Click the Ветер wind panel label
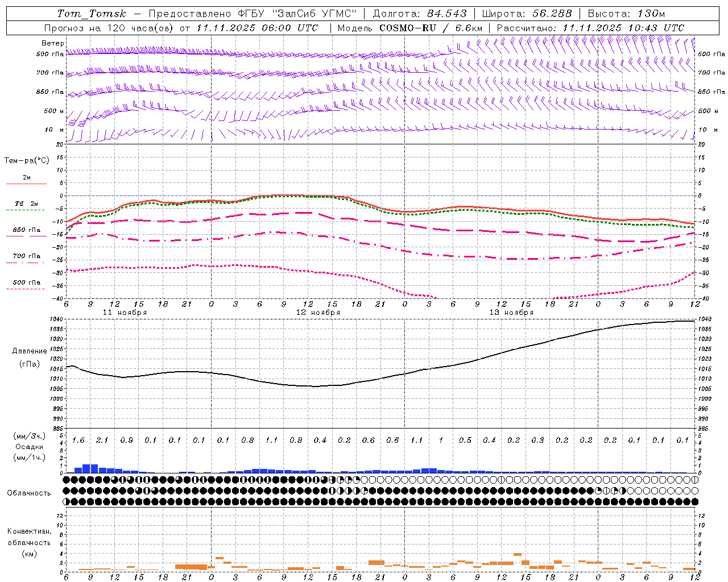The width and height of the screenshot is (728, 582). tap(53, 43)
